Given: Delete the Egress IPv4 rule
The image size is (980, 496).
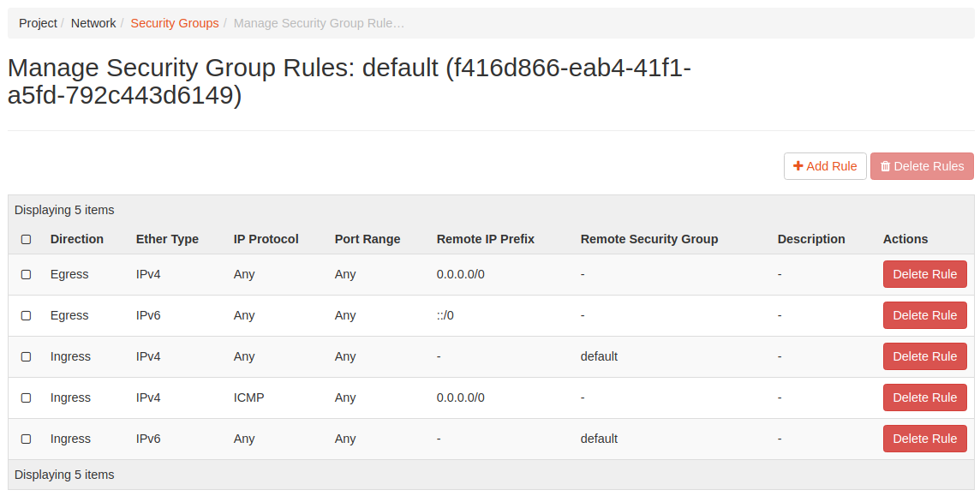Looking at the screenshot, I should [924, 274].
